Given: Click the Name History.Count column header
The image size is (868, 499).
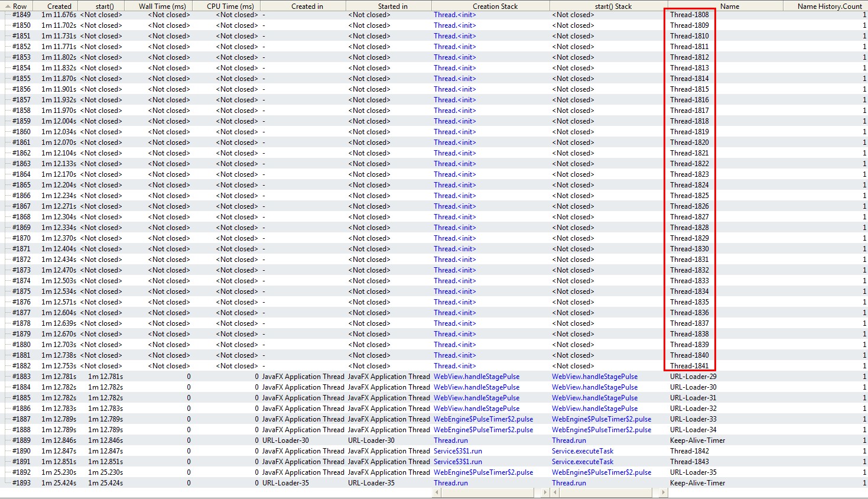Looking at the screenshot, I should click(829, 6).
